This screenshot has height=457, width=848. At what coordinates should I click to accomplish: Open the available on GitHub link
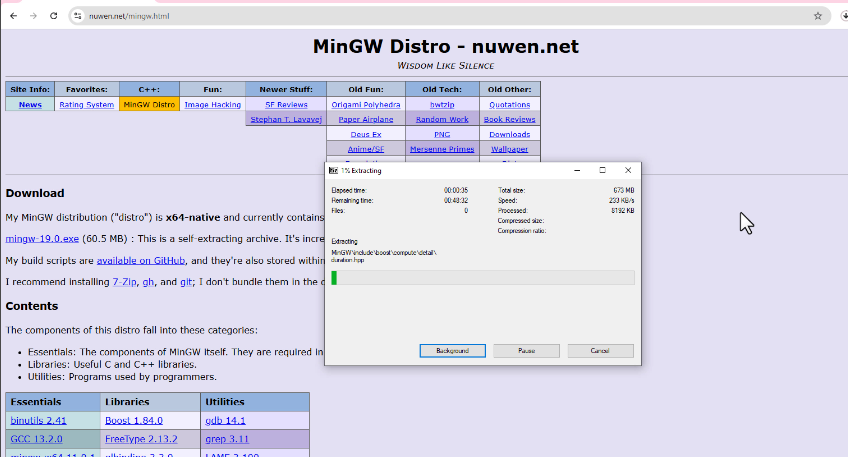point(141,261)
